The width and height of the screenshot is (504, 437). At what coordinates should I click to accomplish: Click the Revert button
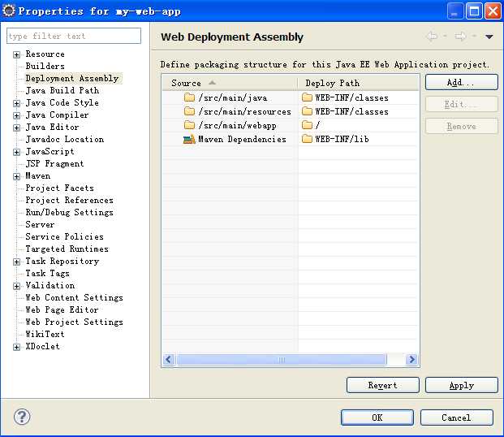point(383,385)
